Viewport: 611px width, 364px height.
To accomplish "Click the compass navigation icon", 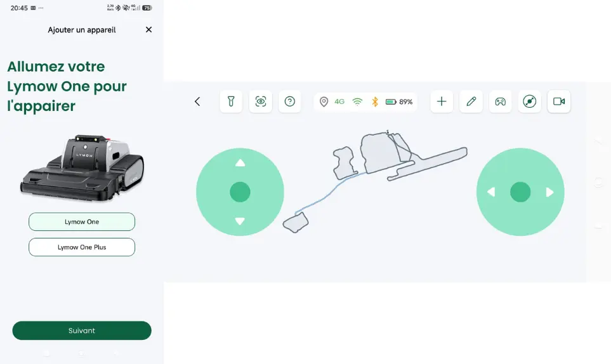I will click(x=530, y=101).
